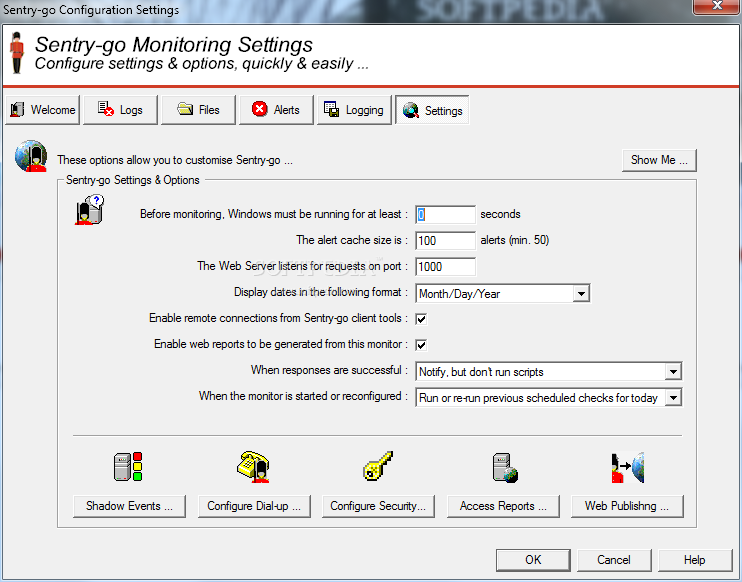Click the web server port field
Image resolution: width=742 pixels, height=582 pixels.
click(445, 266)
